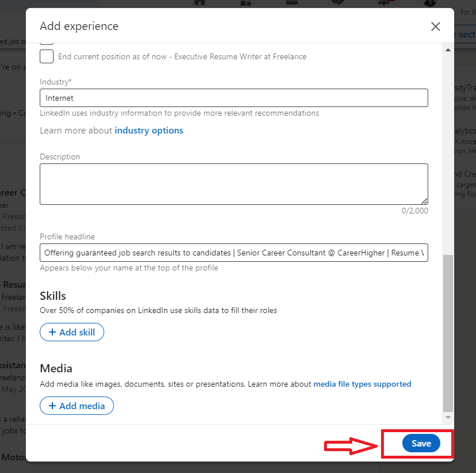Click the Add media button
Screen dimensions: 476x473
[x=77, y=406]
